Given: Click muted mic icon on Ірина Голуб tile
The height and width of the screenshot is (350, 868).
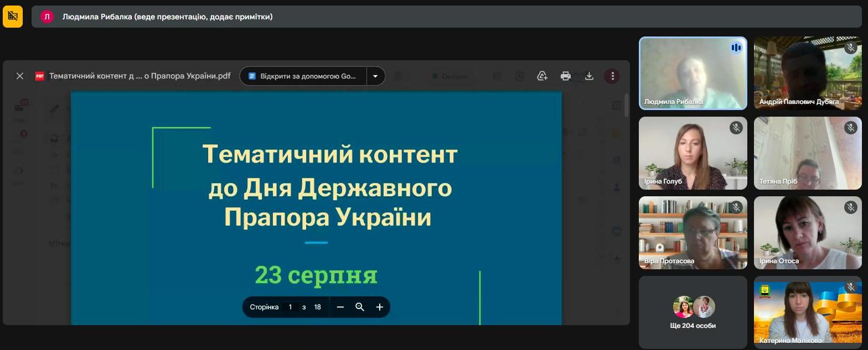Looking at the screenshot, I should pos(736,128).
